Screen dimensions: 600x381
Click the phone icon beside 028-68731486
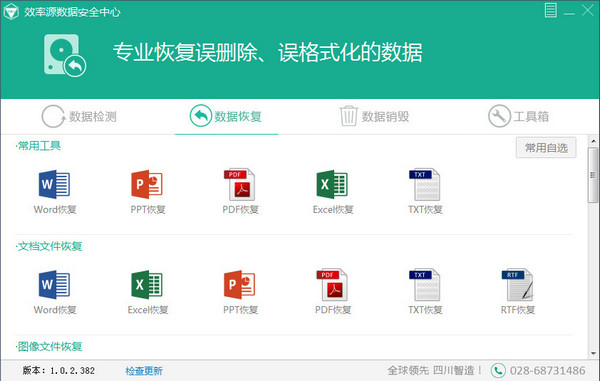pos(498,370)
